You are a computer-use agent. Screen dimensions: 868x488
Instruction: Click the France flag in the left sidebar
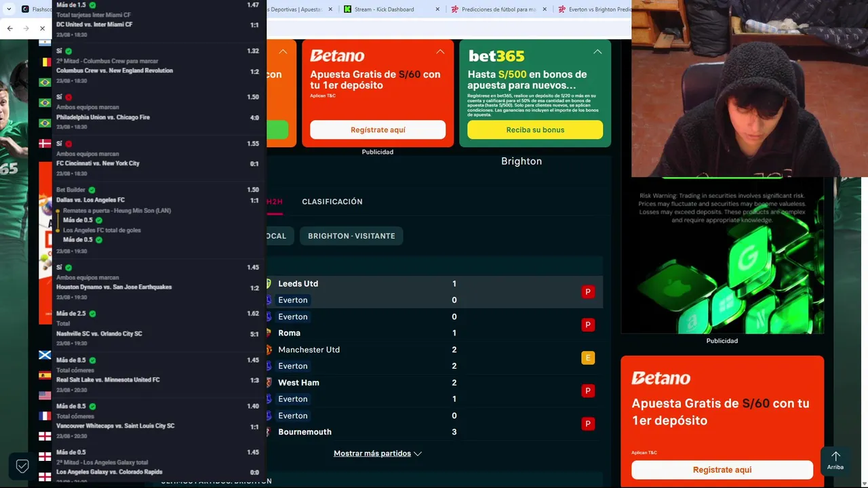coord(45,416)
